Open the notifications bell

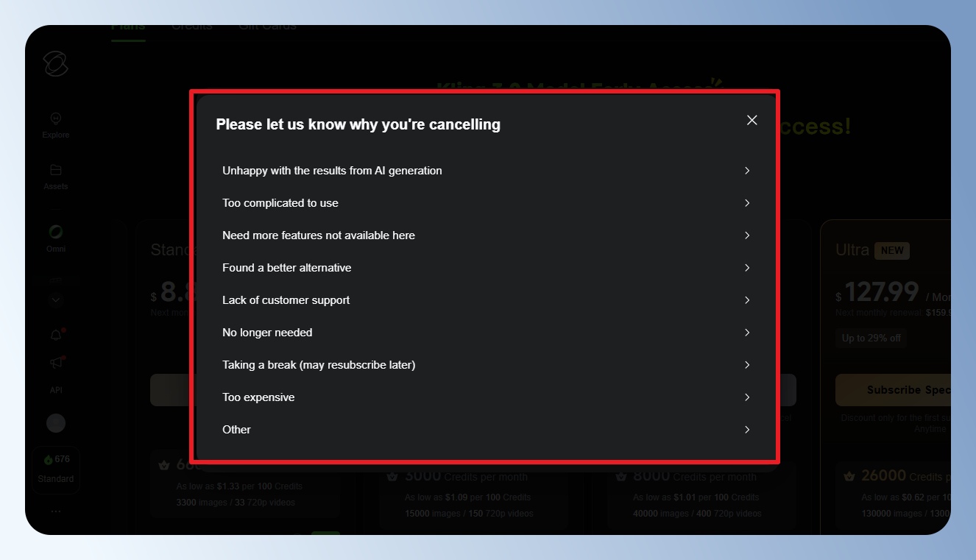click(x=56, y=336)
